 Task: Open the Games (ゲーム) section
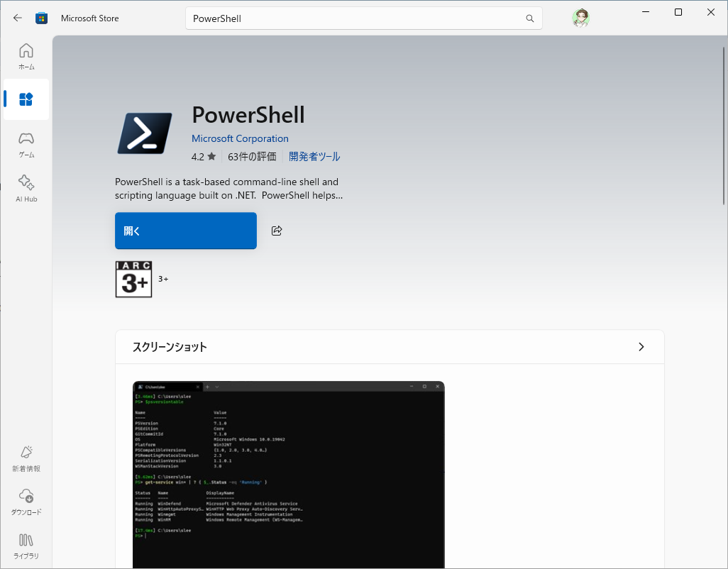click(x=26, y=144)
